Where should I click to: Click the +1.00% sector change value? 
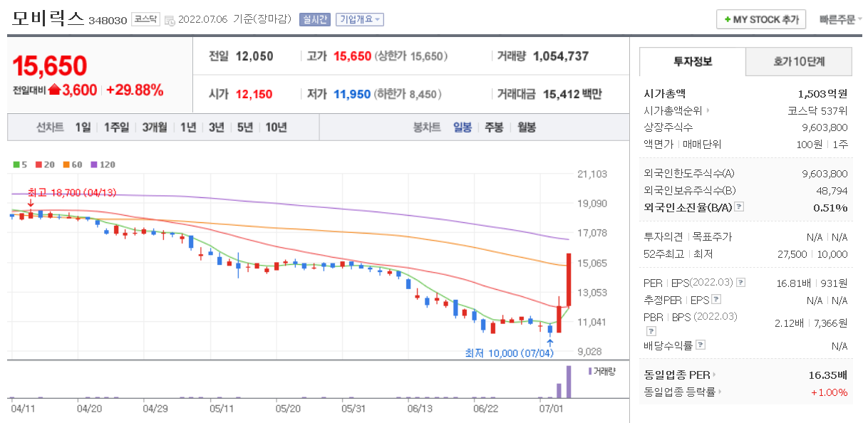click(x=829, y=392)
